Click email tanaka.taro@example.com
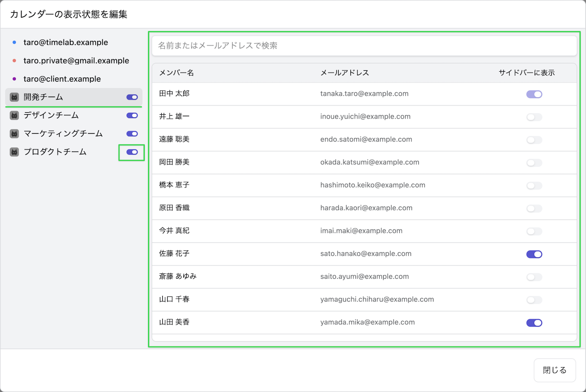586x392 pixels. coord(365,94)
